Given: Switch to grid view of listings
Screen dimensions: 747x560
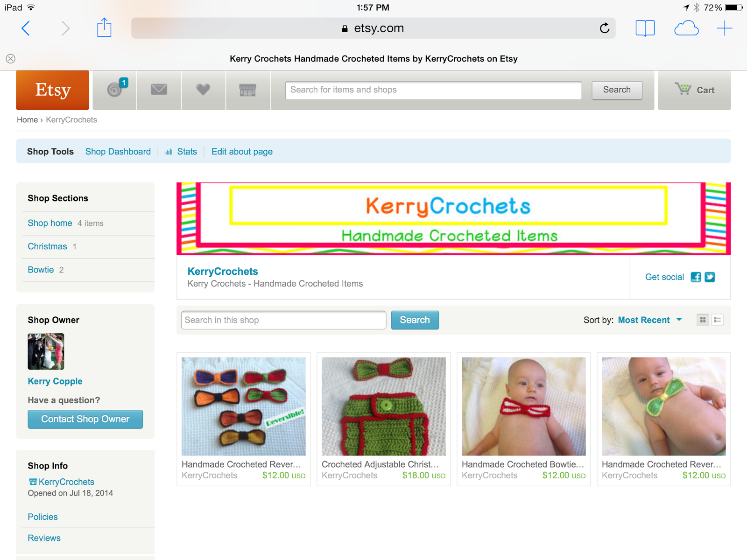Looking at the screenshot, I should (x=703, y=320).
